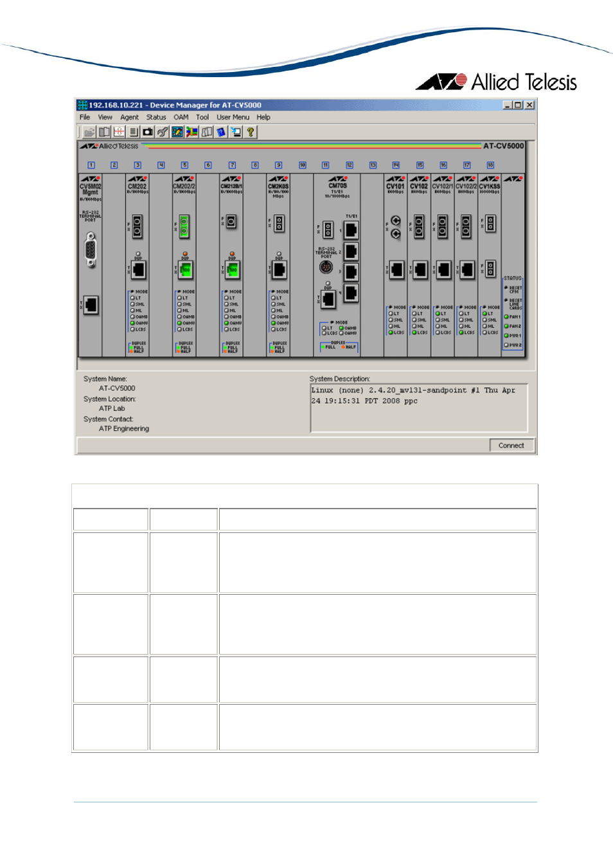Viewport: 613px width, 868px height.
Task: Open the File menu
Action: 85,117
